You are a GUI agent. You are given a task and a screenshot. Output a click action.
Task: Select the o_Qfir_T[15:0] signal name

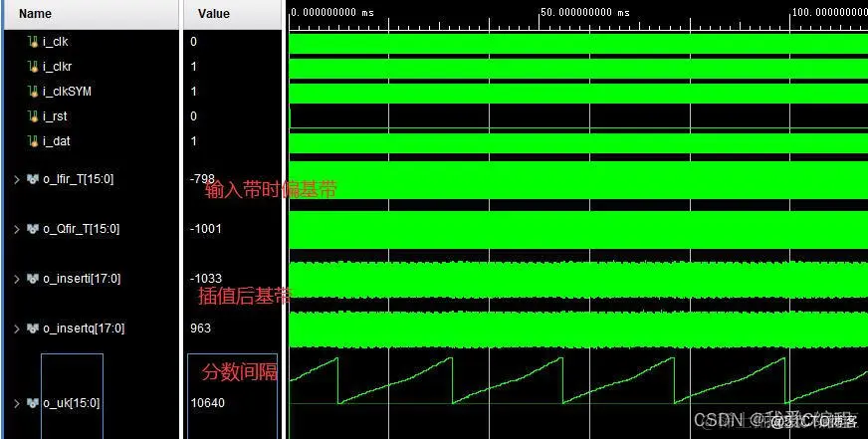[81, 229]
